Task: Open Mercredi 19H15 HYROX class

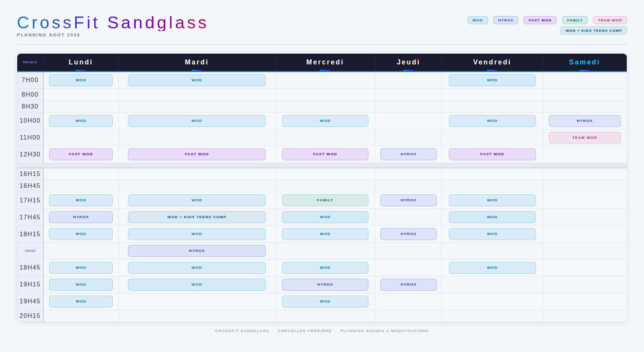Action: click(325, 285)
